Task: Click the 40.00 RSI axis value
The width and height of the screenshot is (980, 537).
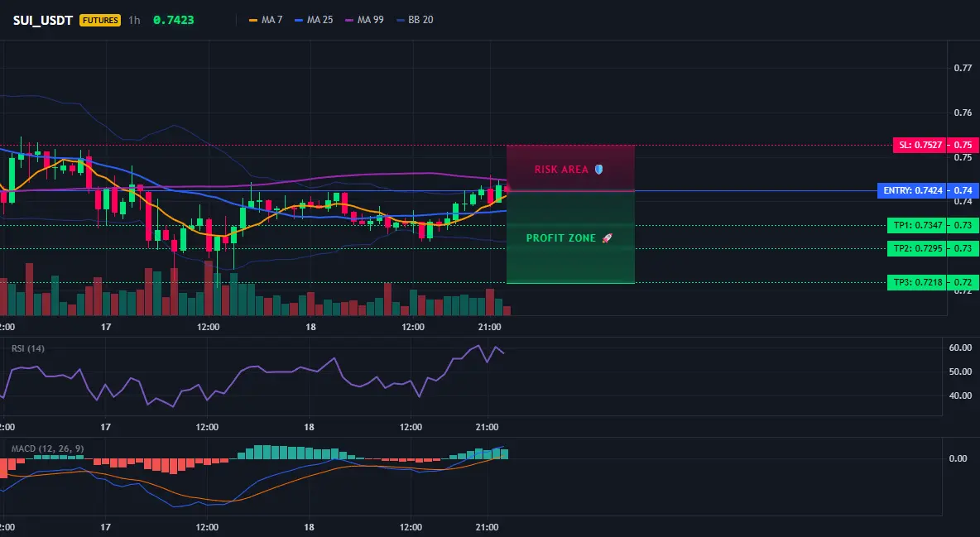Action: 961,395
